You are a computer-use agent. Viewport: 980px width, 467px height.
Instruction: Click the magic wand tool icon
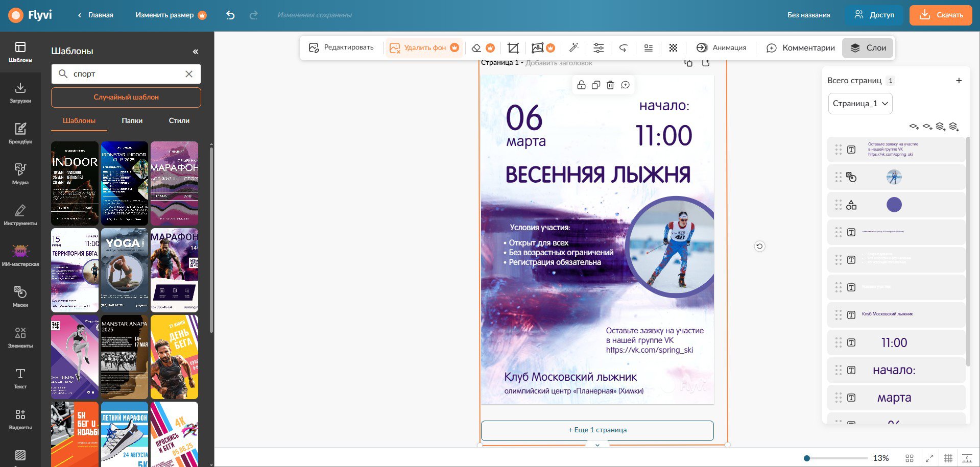point(573,47)
